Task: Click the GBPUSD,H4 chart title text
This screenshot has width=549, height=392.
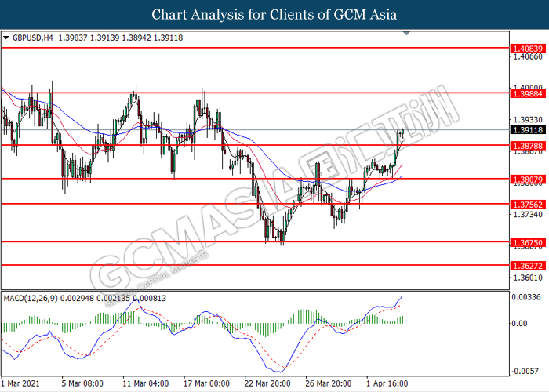Action: click(33, 38)
